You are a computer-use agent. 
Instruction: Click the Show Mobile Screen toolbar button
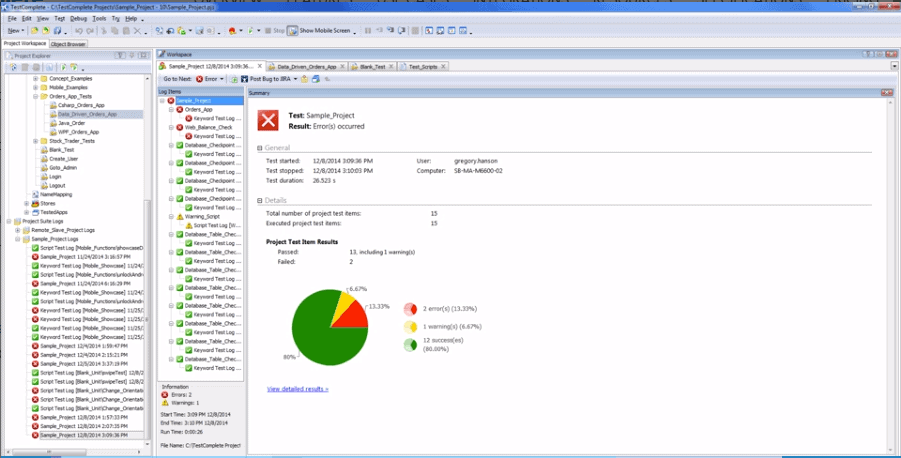319,30
